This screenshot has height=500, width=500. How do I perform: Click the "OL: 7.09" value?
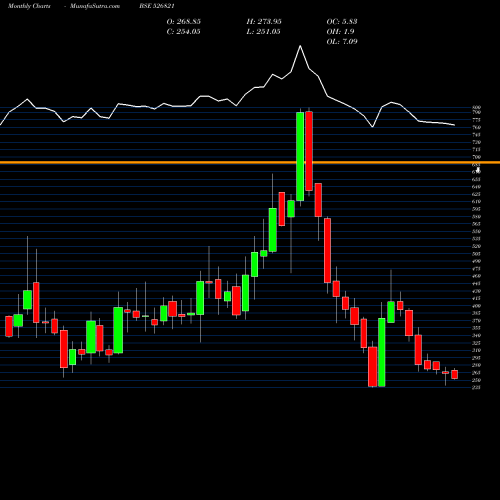pos(342,42)
